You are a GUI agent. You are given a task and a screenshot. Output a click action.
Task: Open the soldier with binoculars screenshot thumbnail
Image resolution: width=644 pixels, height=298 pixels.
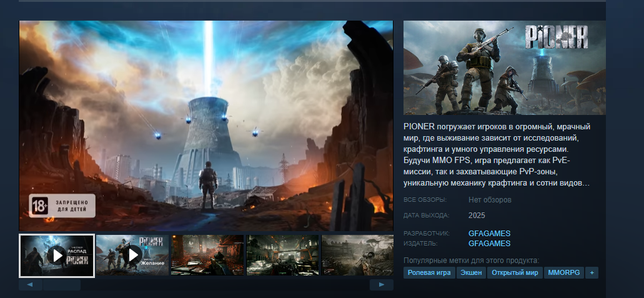click(x=357, y=255)
